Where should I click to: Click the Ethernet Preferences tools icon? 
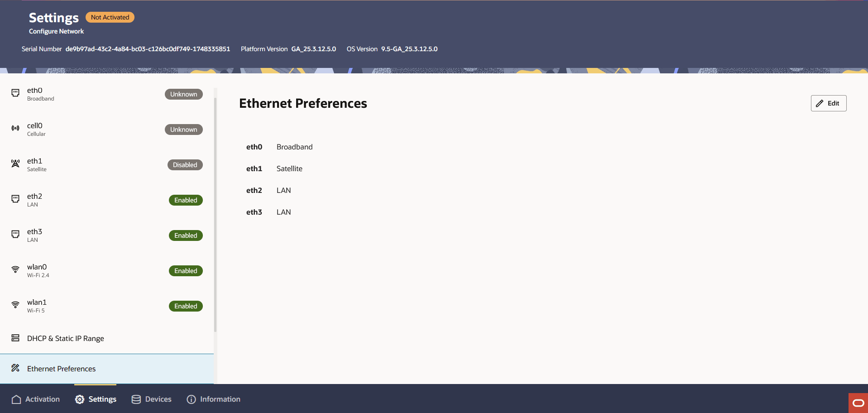click(x=15, y=368)
